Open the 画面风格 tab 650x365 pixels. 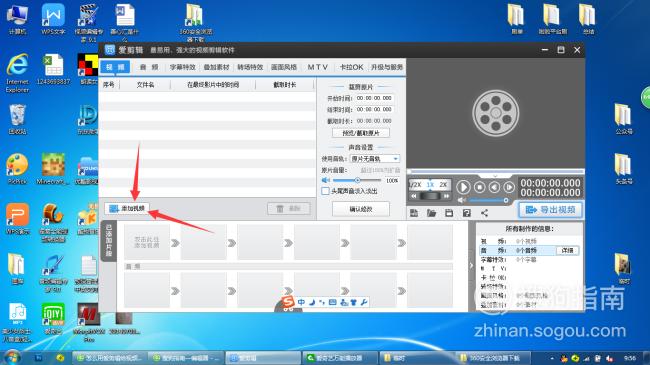point(284,67)
